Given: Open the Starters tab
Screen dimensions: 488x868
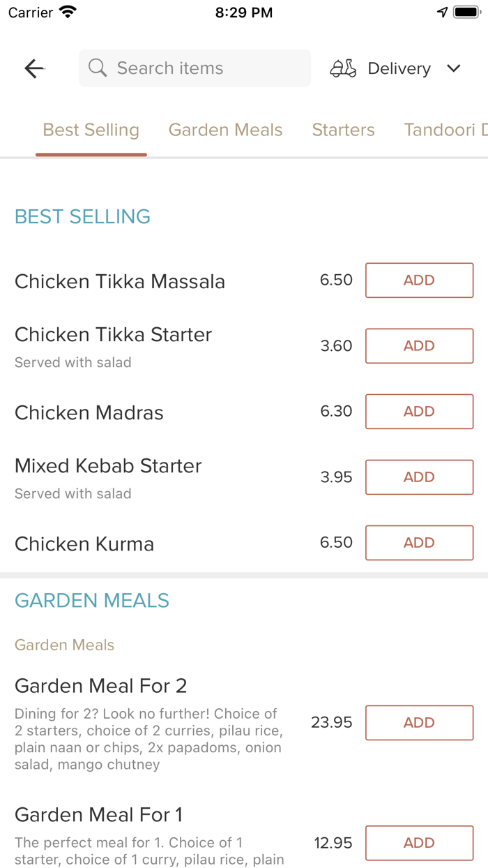Looking at the screenshot, I should point(343,130).
